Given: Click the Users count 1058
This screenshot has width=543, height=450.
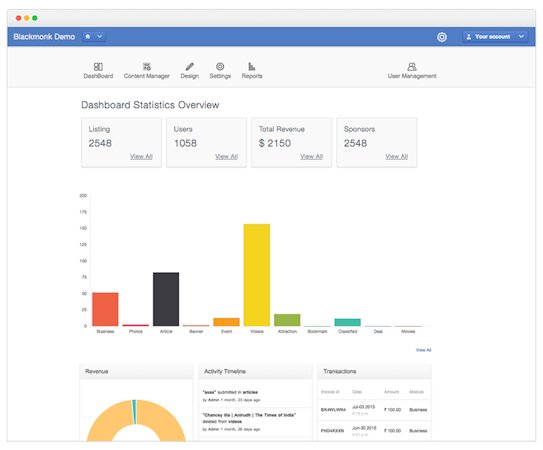Looking at the screenshot, I should [x=185, y=143].
